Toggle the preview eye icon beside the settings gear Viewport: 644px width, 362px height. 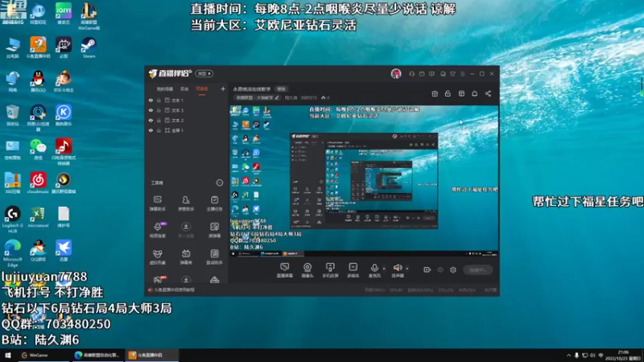[x=440, y=270]
